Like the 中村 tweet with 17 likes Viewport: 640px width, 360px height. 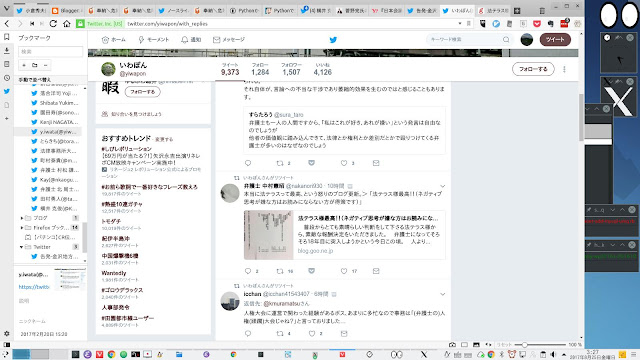[344, 271]
